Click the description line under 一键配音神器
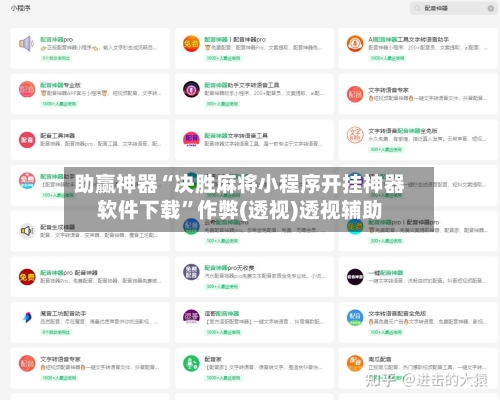Screen dimensions: 500x400 pyautogui.click(x=428, y=281)
